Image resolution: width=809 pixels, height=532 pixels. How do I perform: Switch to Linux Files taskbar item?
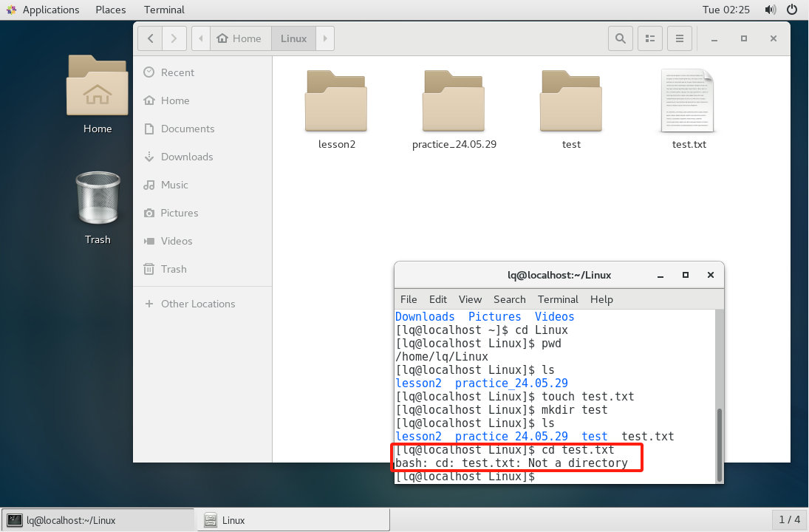(x=293, y=520)
